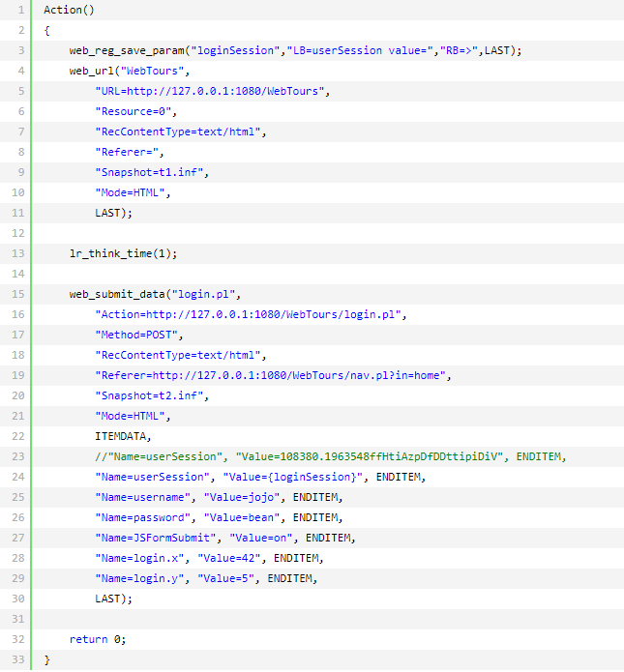The height and width of the screenshot is (672, 624).
Task: Click the "Value=jojo" string
Action: pyautogui.click(x=242, y=497)
